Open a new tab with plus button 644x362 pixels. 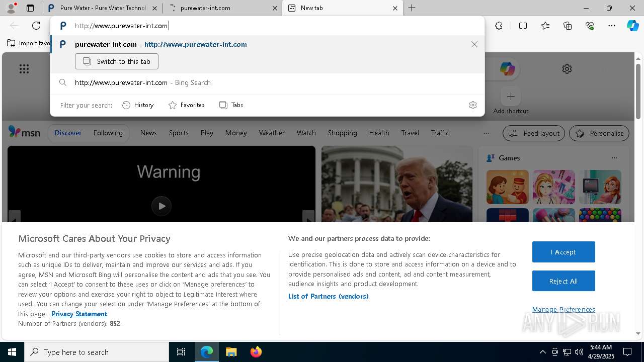412,8
